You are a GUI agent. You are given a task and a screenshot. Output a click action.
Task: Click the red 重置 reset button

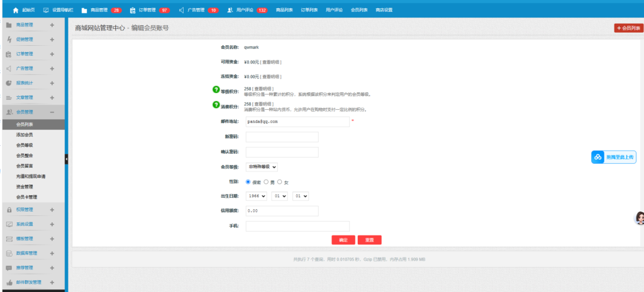point(370,240)
